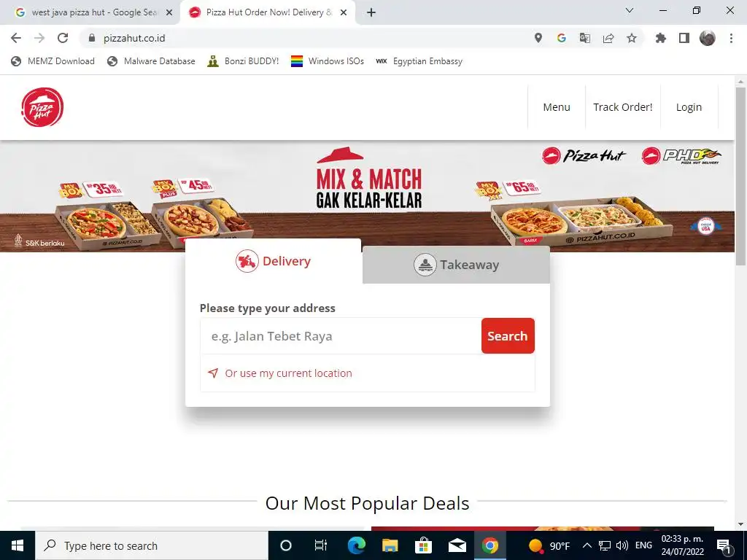Click the location pin icon in address bar

click(x=538, y=38)
